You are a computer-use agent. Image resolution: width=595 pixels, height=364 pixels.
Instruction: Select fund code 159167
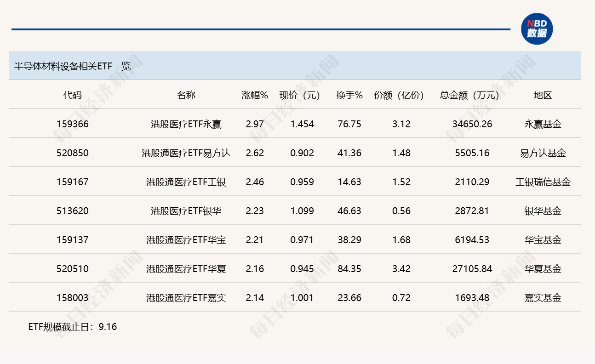coord(73,182)
